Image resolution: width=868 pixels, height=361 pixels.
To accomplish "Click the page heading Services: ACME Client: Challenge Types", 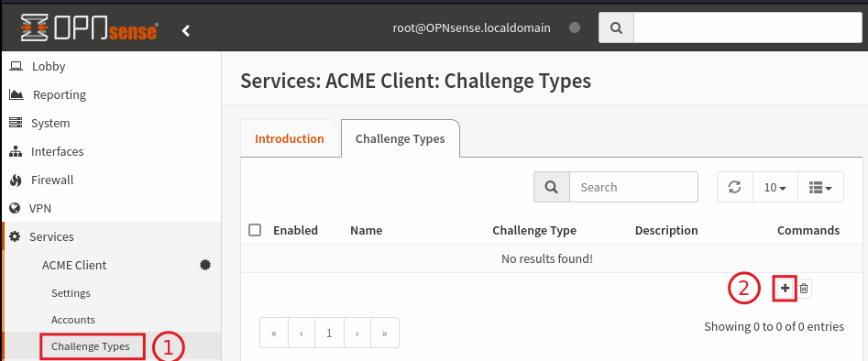I will click(416, 82).
